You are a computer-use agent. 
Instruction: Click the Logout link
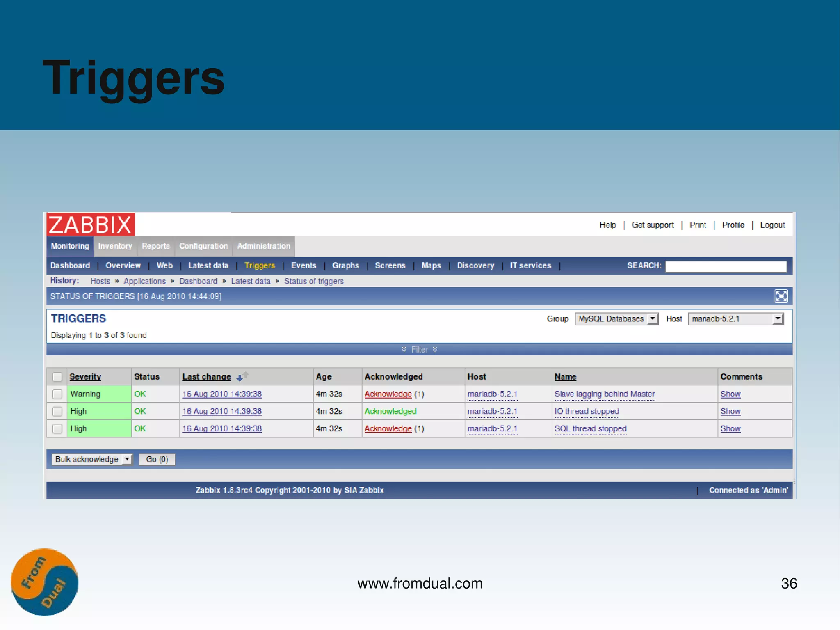coord(773,225)
